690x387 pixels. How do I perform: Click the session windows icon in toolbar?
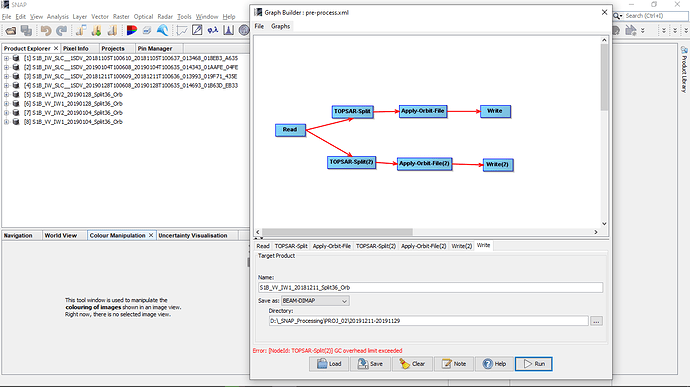[x=26, y=30]
